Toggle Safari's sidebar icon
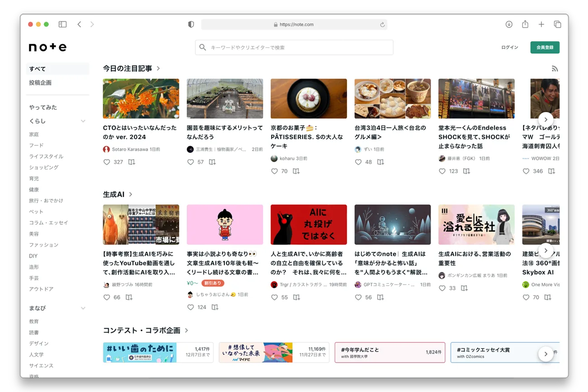The height and width of the screenshot is (392, 588). [x=62, y=24]
